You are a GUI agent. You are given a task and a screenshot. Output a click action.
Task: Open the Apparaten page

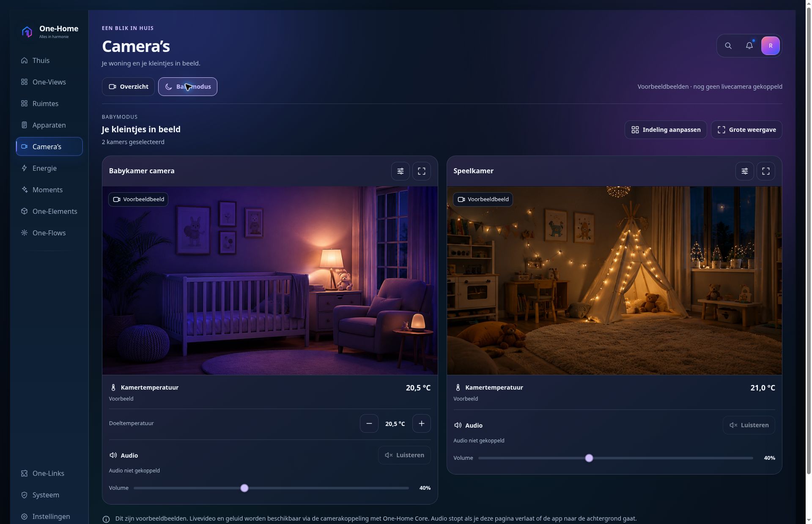click(x=49, y=125)
